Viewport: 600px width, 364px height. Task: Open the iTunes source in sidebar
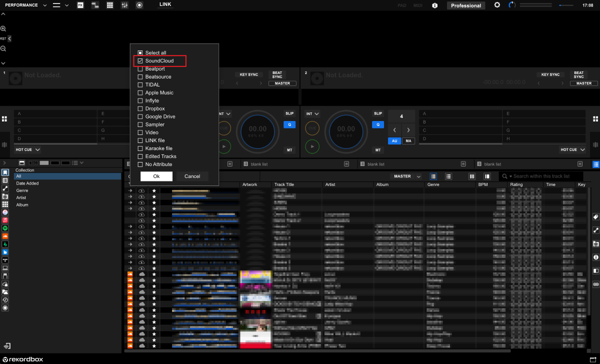5,212
